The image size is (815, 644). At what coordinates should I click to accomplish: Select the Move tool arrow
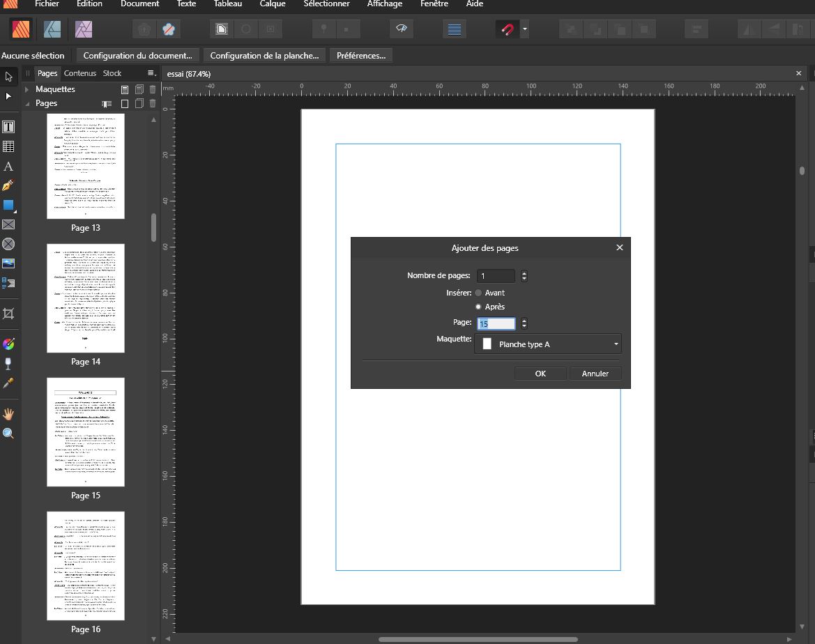click(x=8, y=77)
